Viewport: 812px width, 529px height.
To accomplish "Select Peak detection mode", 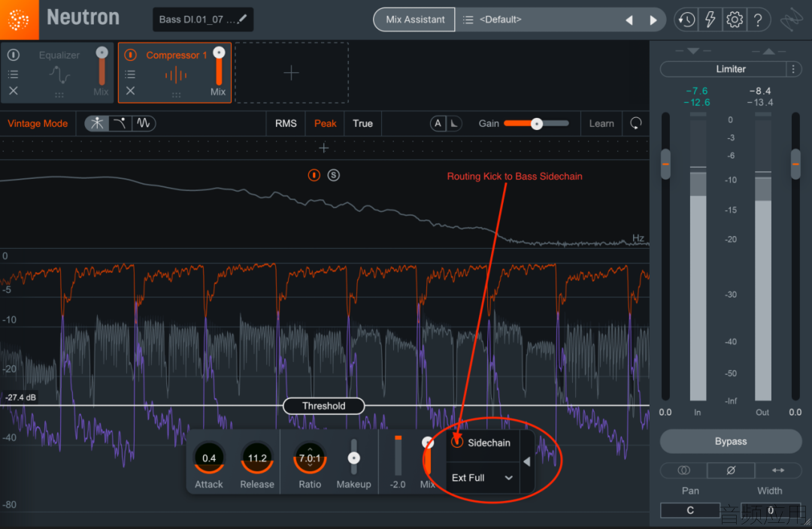I will pos(326,123).
